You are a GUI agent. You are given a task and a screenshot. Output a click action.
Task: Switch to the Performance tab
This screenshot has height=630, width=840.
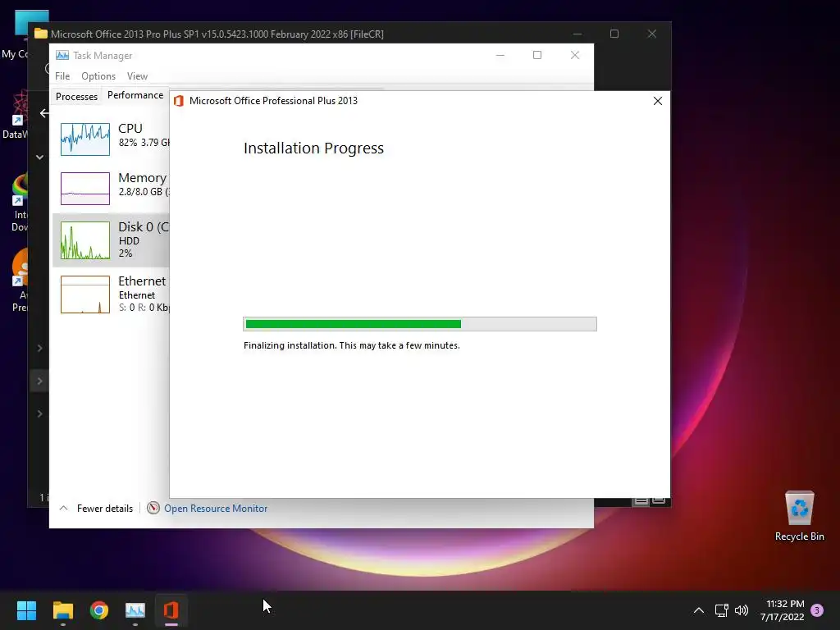click(135, 95)
